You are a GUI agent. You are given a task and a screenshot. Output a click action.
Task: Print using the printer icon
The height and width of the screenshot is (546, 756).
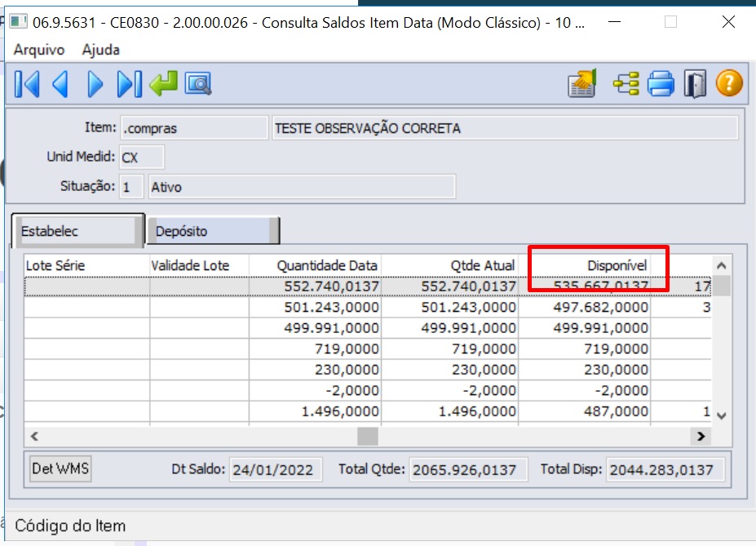[661, 84]
